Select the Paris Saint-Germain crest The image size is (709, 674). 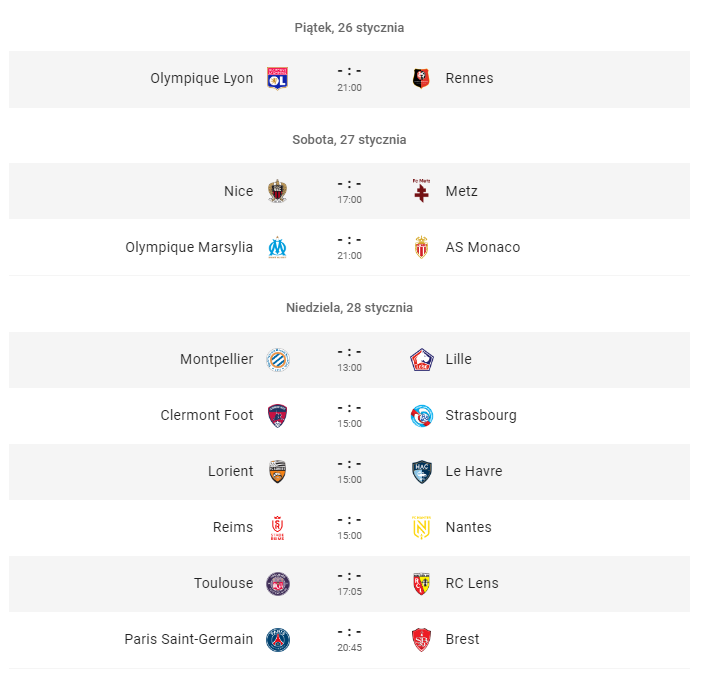277,640
